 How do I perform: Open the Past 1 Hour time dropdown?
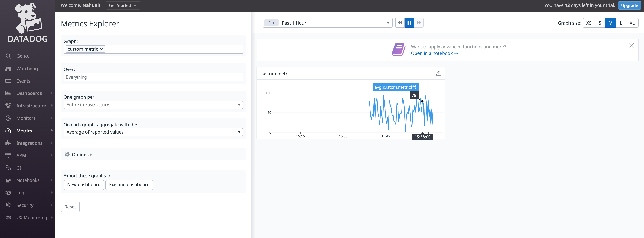[x=327, y=23]
